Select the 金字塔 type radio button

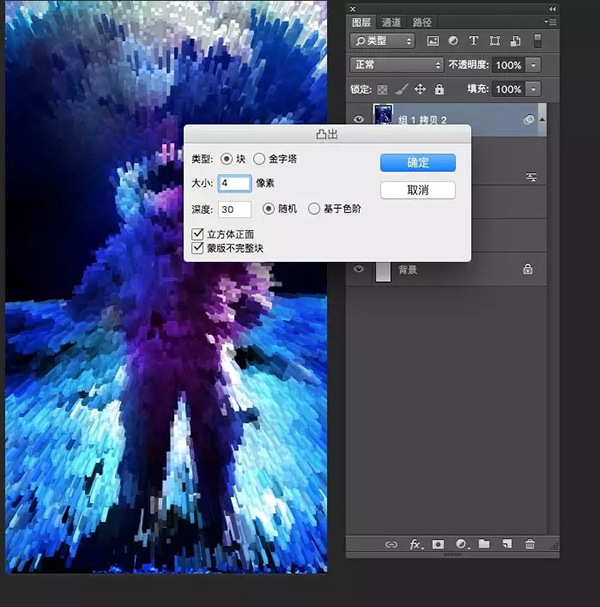coord(259,159)
